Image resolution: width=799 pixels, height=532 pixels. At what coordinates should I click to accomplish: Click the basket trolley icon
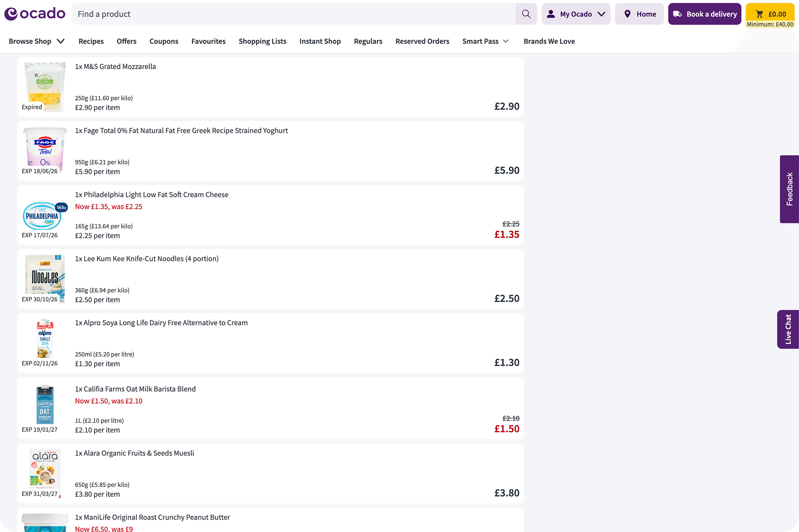tap(760, 14)
